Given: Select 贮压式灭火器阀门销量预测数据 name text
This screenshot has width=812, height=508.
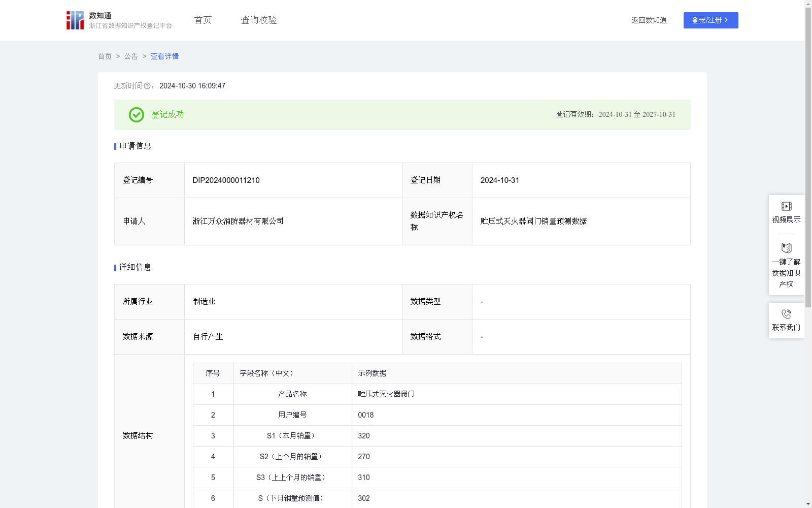Looking at the screenshot, I should click(x=533, y=221).
